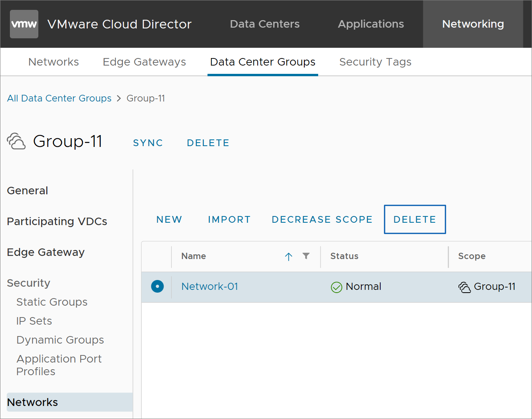Image resolution: width=532 pixels, height=419 pixels.
Task: Click the outlined DELETE network button
Action: click(415, 220)
